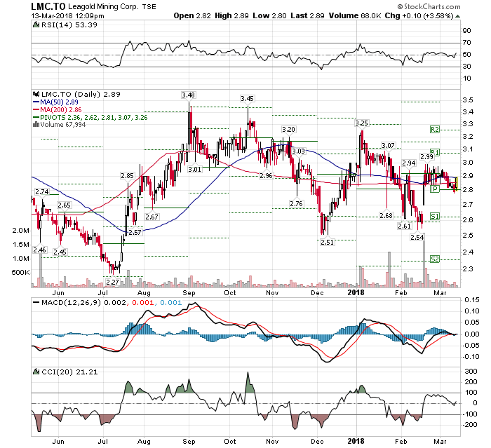Click the 2.45 June low label
This screenshot has width=491, height=448.
click(x=60, y=252)
